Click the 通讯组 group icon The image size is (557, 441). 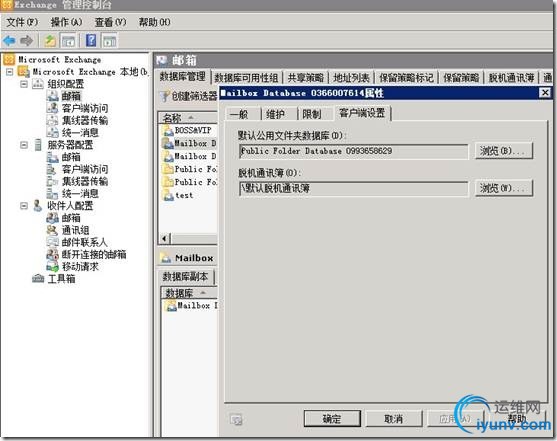(x=52, y=230)
